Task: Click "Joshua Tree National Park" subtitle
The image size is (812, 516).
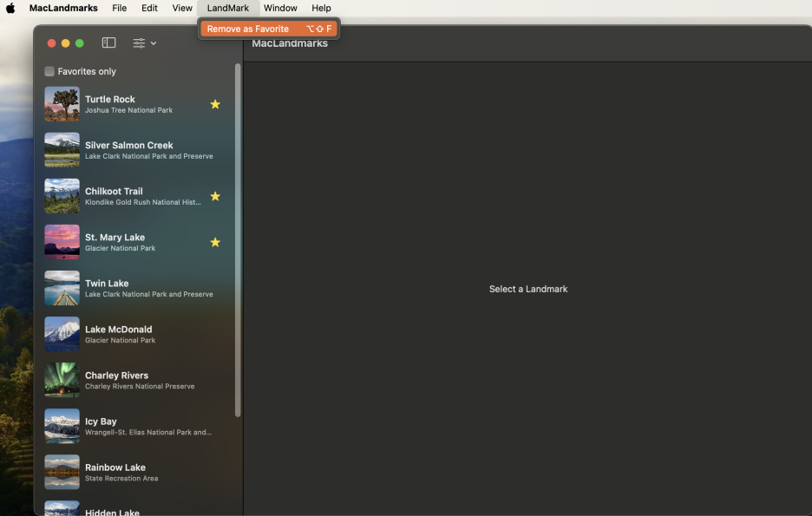Action: pyautogui.click(x=129, y=110)
